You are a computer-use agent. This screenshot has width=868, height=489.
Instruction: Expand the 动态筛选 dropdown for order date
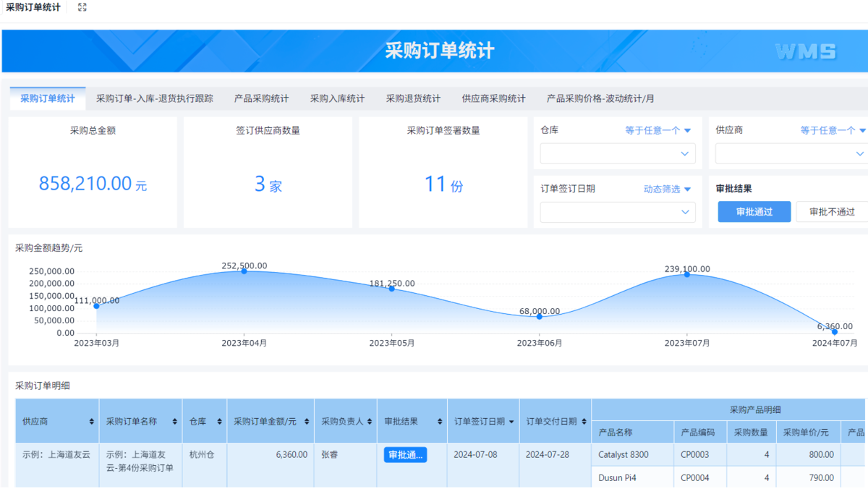pos(667,189)
